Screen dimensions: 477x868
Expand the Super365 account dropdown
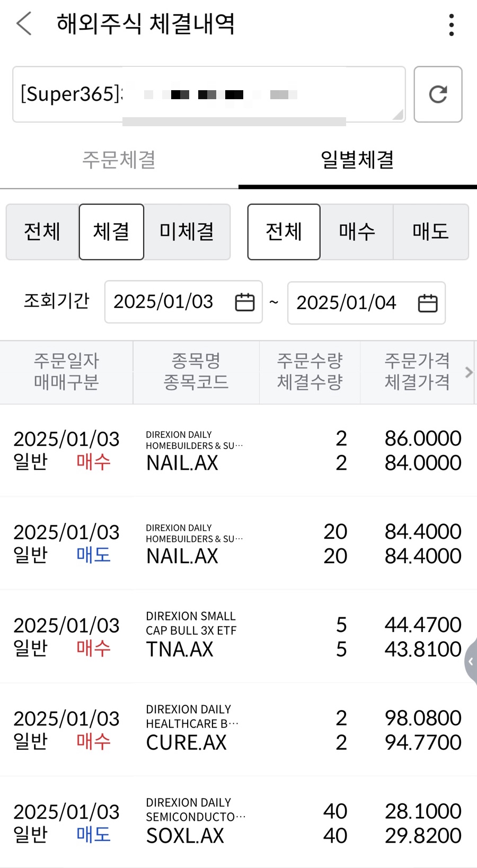pyautogui.click(x=209, y=94)
